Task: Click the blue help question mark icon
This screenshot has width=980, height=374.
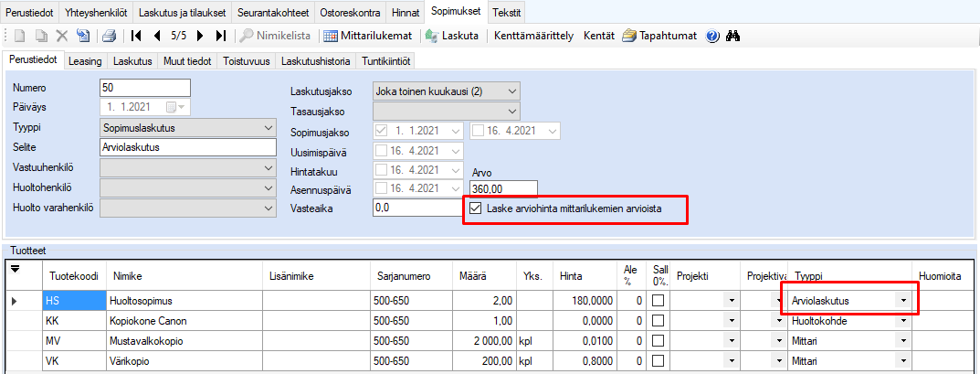Action: pos(712,36)
